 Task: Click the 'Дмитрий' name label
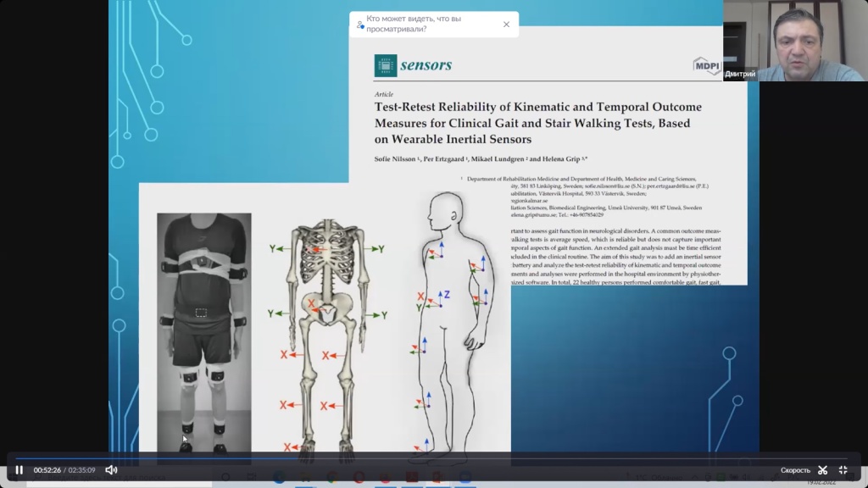[x=740, y=74]
